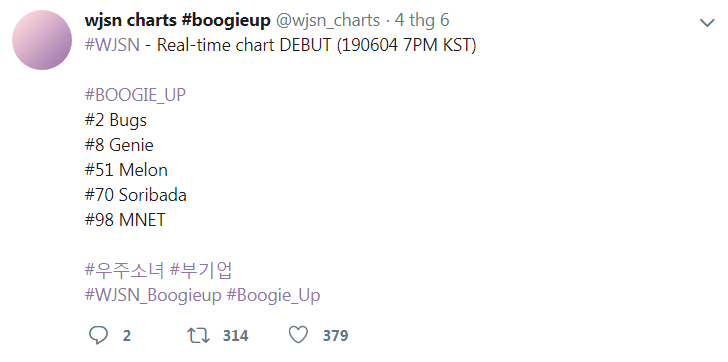Open the #WJSN_Boogieup hashtag
728x362 pixels.
pyautogui.click(x=153, y=296)
